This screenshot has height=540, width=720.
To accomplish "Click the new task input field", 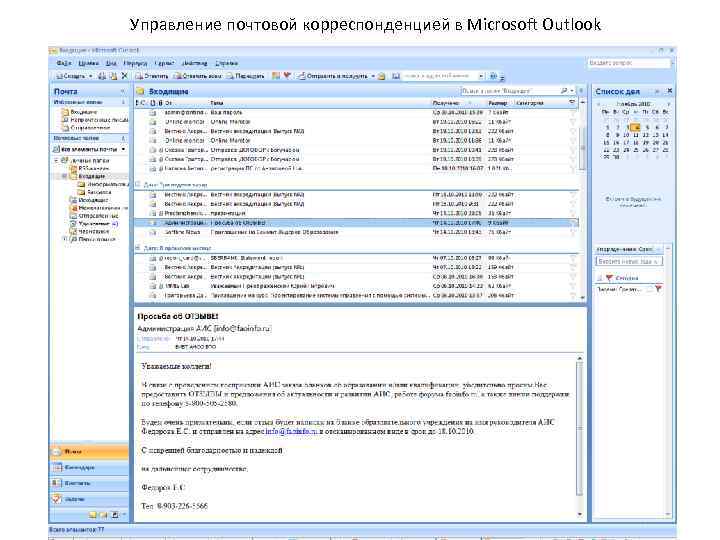I will coord(628,261).
